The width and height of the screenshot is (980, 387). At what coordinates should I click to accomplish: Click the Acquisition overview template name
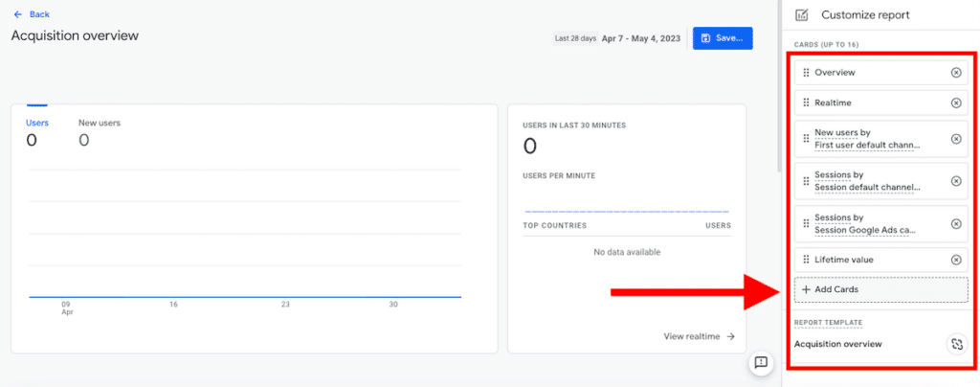[838, 344]
